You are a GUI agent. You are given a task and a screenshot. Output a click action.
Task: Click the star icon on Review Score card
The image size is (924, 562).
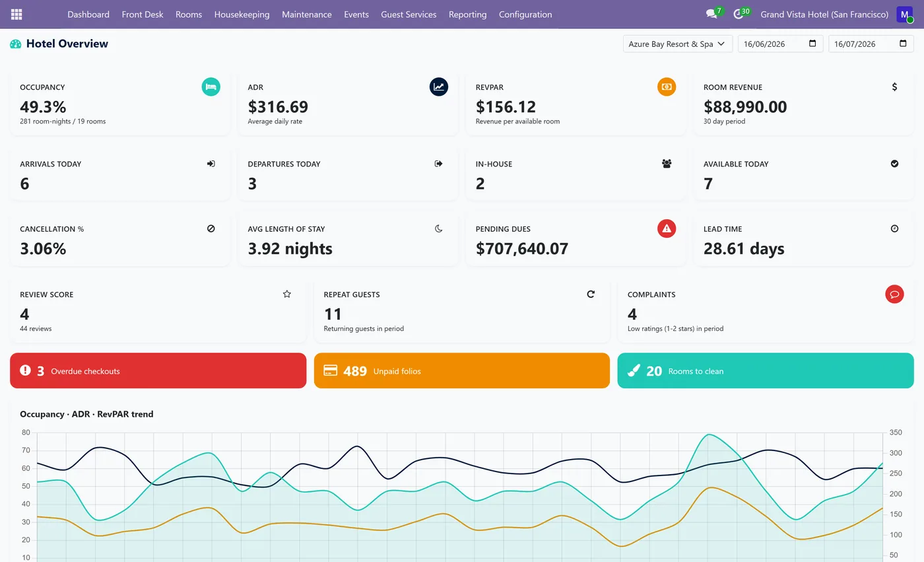coord(287,294)
